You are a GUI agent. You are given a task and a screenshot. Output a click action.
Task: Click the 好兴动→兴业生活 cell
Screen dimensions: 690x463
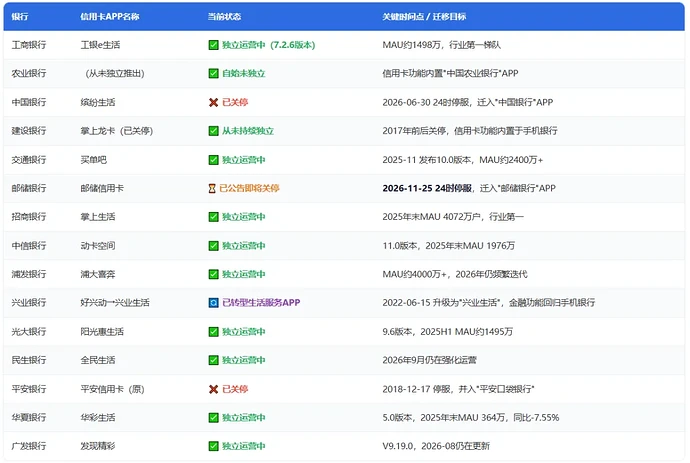(x=115, y=303)
